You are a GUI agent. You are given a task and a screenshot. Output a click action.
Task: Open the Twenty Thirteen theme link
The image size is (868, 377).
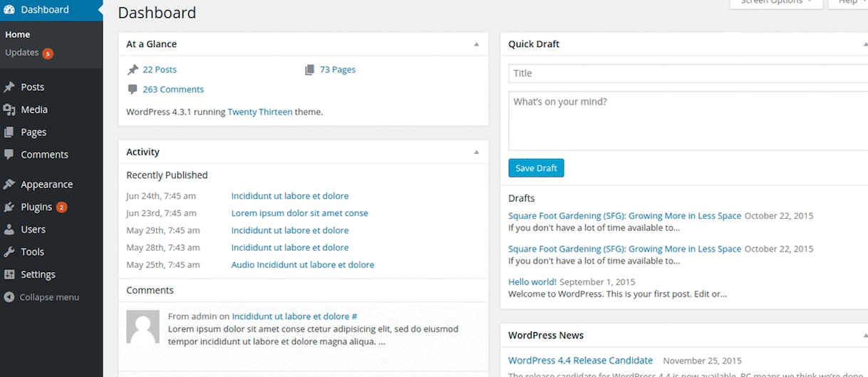coord(259,112)
